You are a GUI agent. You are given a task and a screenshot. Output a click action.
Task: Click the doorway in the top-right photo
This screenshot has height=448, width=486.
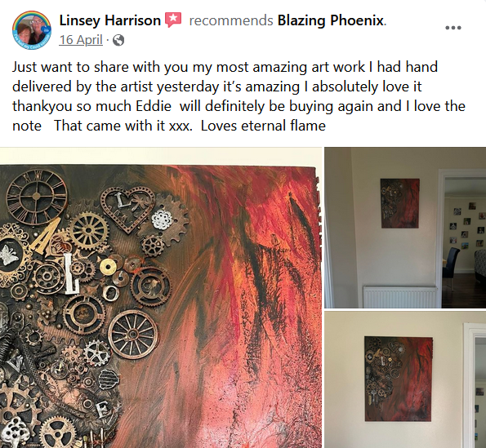pyautogui.click(x=462, y=238)
